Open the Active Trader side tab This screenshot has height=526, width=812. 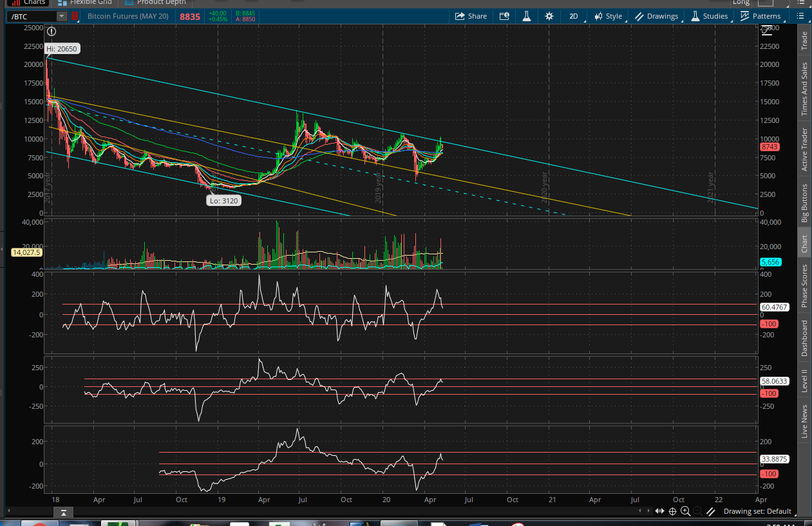804,149
